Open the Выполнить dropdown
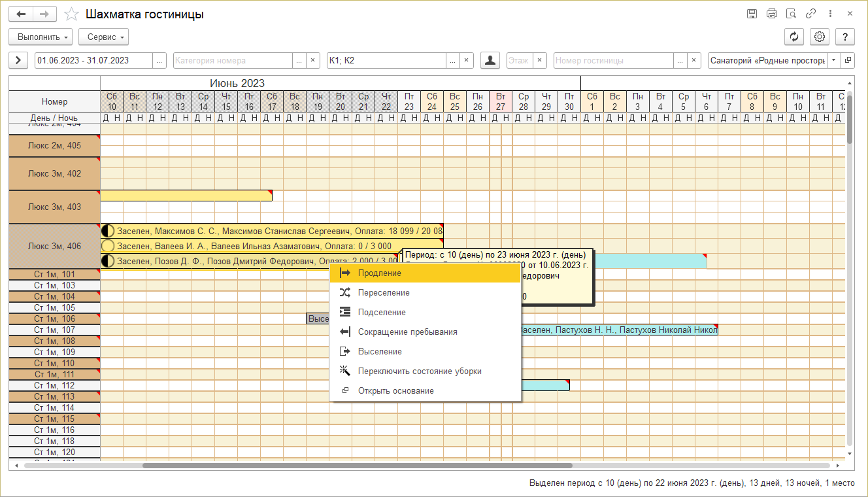The height and width of the screenshot is (497, 868). pyautogui.click(x=40, y=37)
